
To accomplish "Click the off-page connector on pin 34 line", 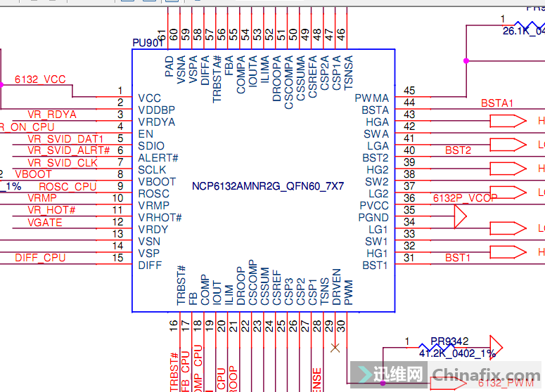I will point(508,228).
